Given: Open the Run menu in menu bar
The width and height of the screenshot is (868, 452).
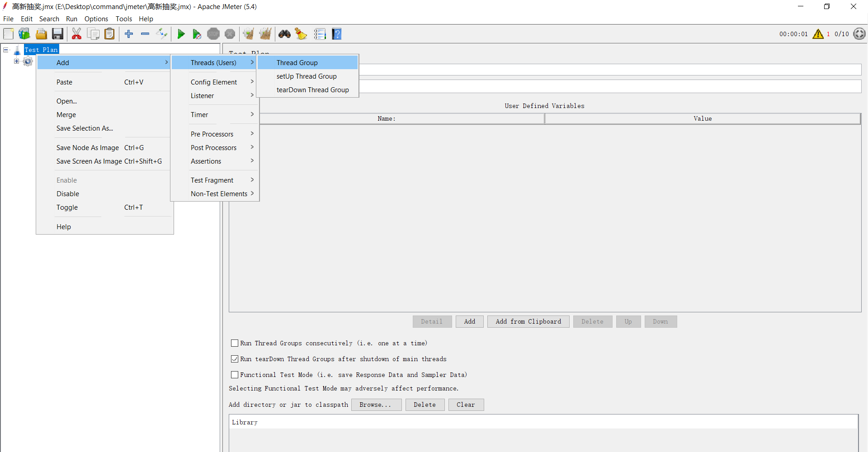Looking at the screenshot, I should click(72, 19).
